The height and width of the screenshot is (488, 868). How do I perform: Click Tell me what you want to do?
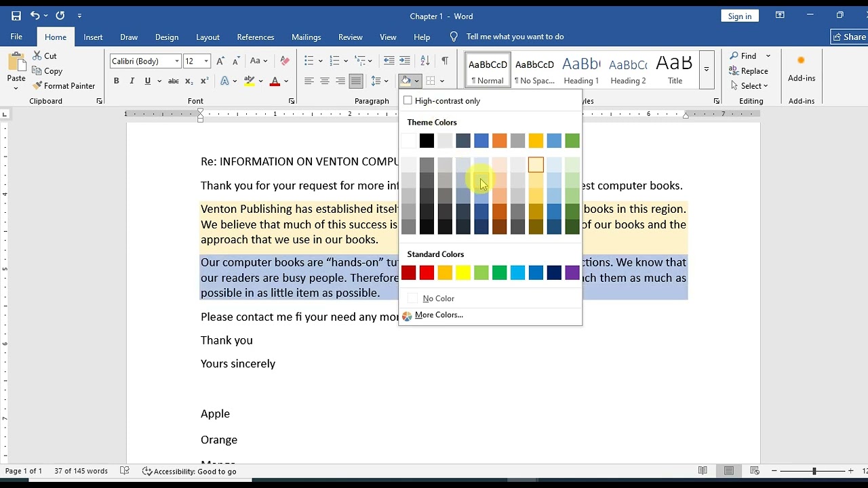click(515, 37)
